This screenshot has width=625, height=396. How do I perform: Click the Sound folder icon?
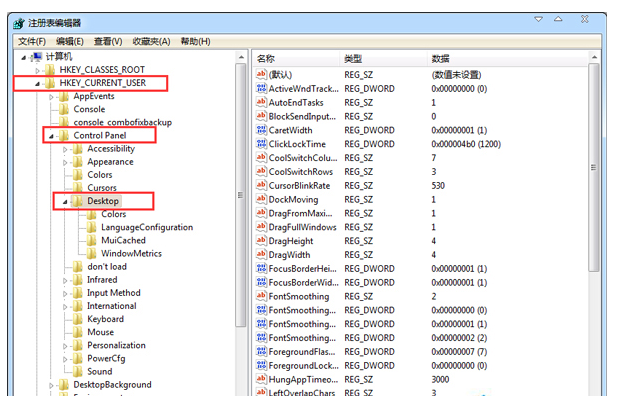[78, 371]
